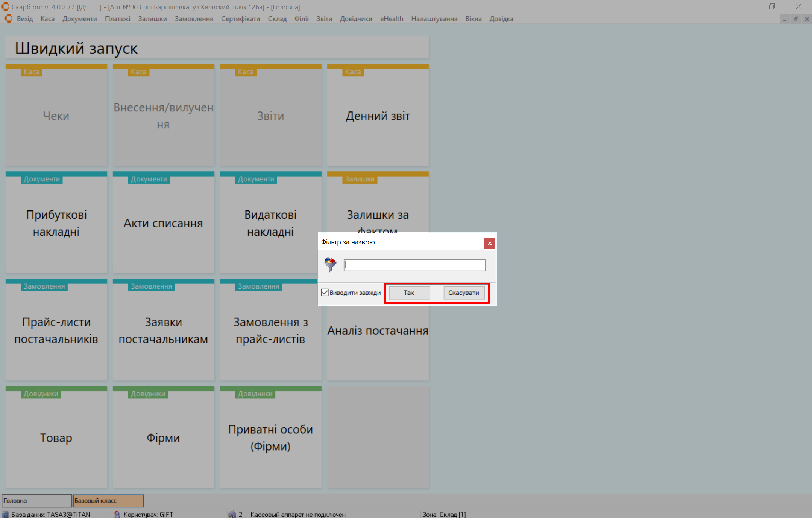Click the cash register icon in status bar
812x518 pixels.
coord(232,514)
